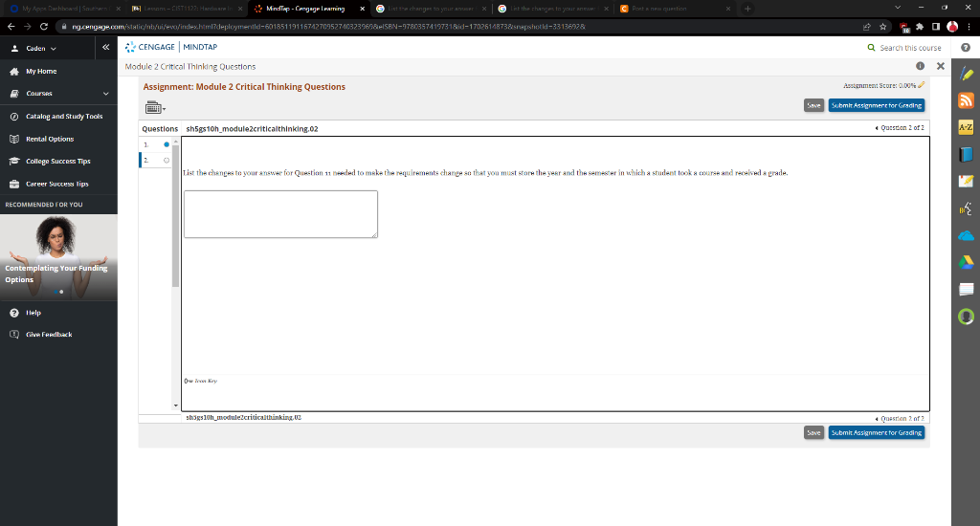Click the bottom Submit Assignment for Grading button

[877, 432]
